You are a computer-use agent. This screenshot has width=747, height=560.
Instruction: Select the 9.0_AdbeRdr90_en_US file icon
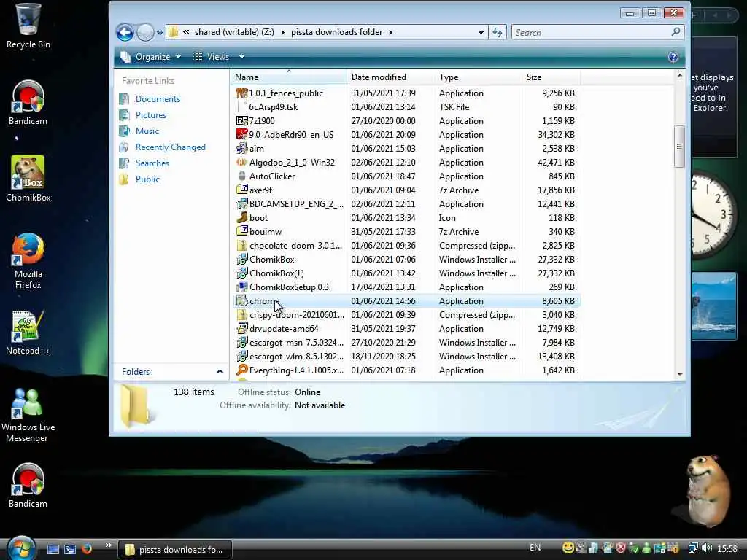point(242,135)
